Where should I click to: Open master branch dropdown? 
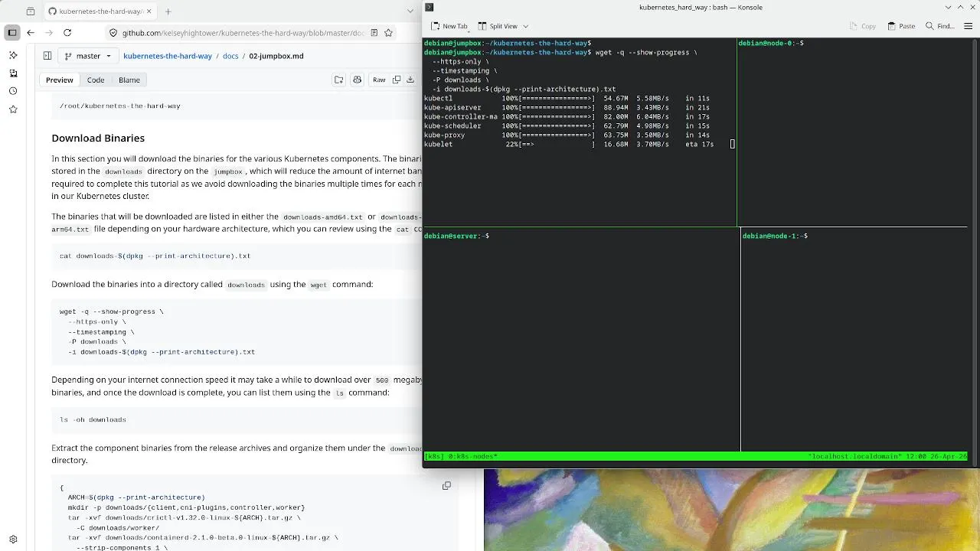coord(88,56)
